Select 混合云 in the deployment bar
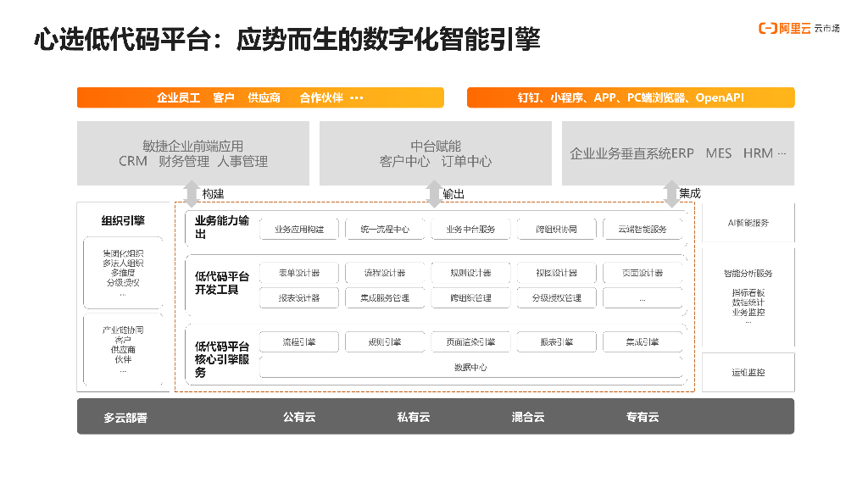Viewport: 868px width, 488px height. [x=527, y=417]
